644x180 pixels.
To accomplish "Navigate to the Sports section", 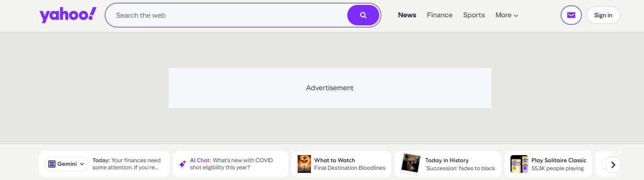I will pyautogui.click(x=474, y=15).
